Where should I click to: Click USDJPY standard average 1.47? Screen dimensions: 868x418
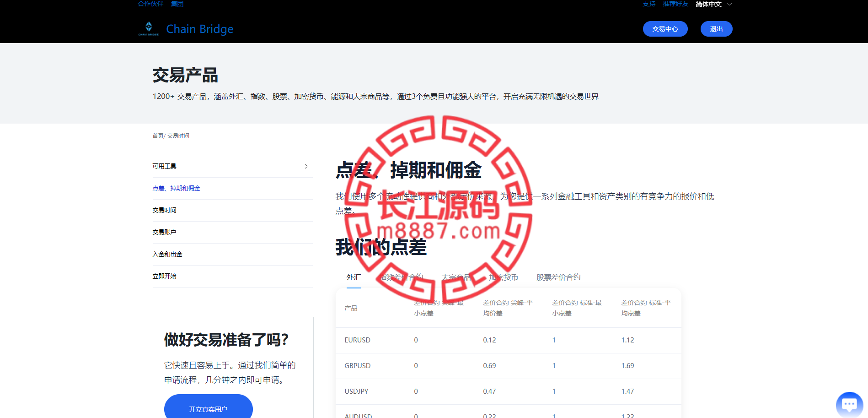(x=627, y=391)
